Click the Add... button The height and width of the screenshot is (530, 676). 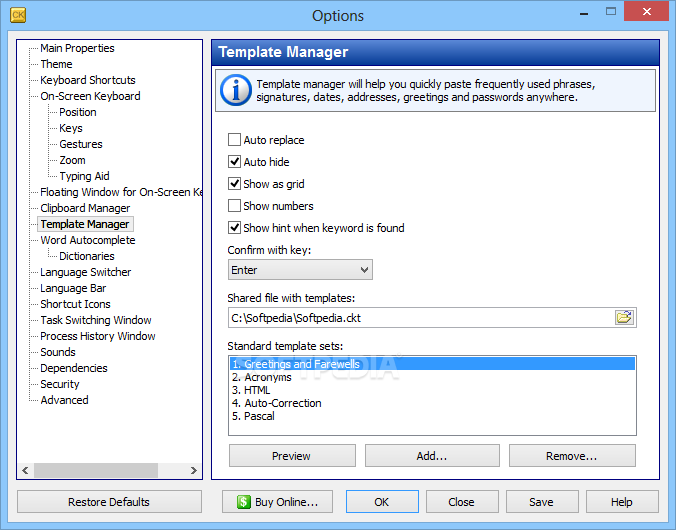click(432, 456)
